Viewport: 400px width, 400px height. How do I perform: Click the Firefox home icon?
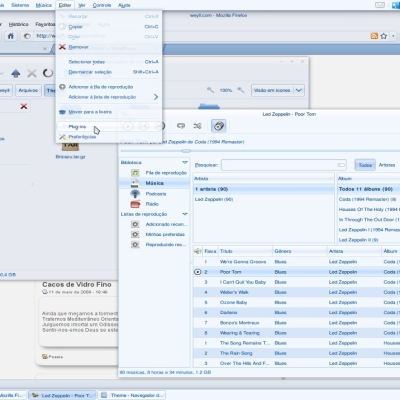click(x=11, y=36)
